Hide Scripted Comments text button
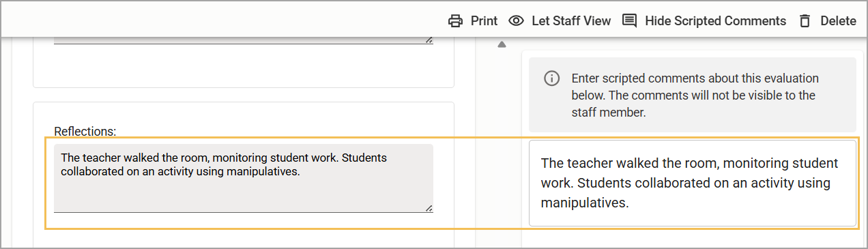 [715, 21]
